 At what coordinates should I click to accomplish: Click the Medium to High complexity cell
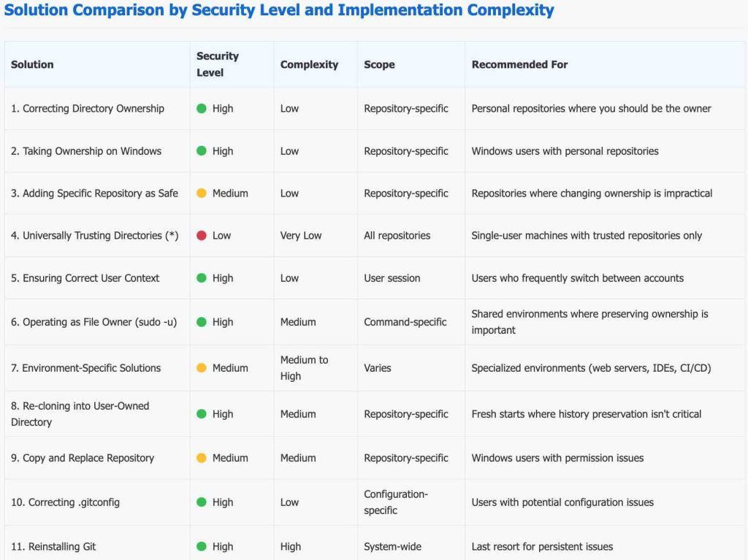(x=304, y=368)
